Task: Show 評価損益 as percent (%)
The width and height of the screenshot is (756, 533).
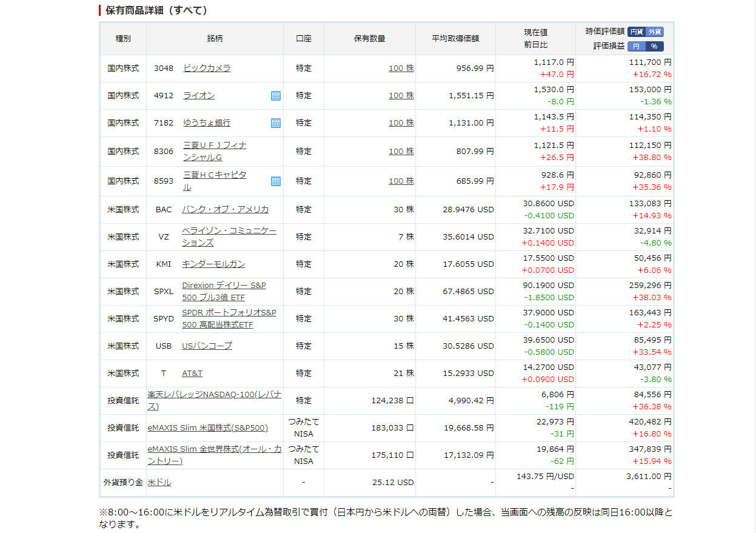Action: pos(654,46)
